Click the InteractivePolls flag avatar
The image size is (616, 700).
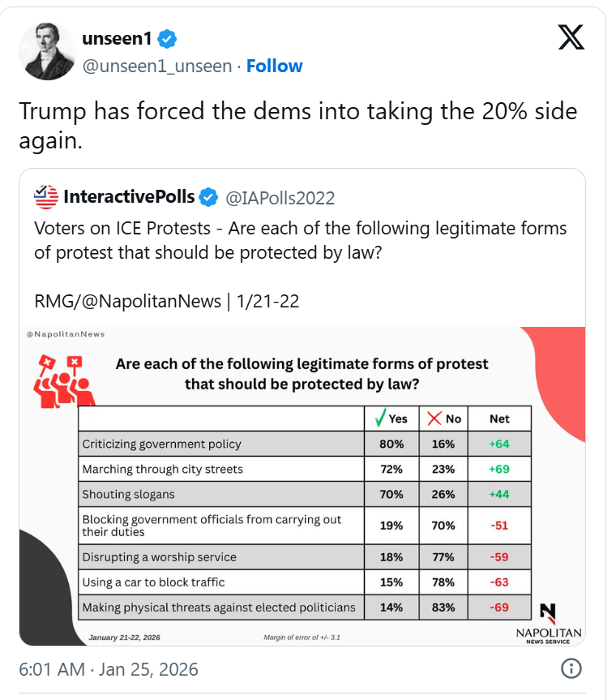tap(46, 197)
